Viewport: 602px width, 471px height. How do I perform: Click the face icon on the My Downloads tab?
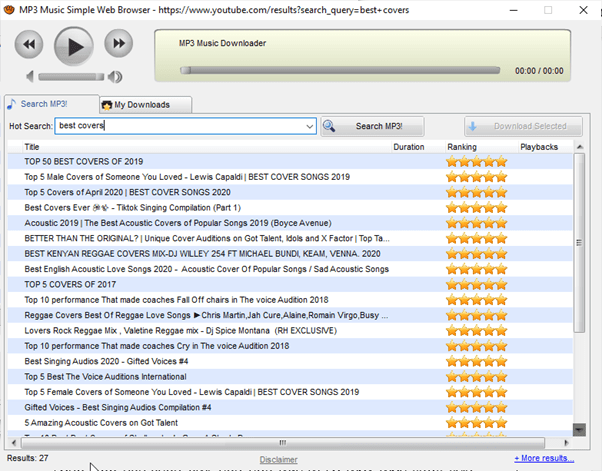point(107,105)
